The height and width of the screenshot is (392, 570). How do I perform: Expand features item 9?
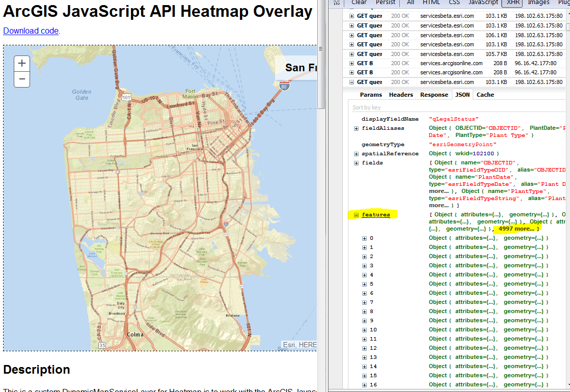click(x=364, y=321)
